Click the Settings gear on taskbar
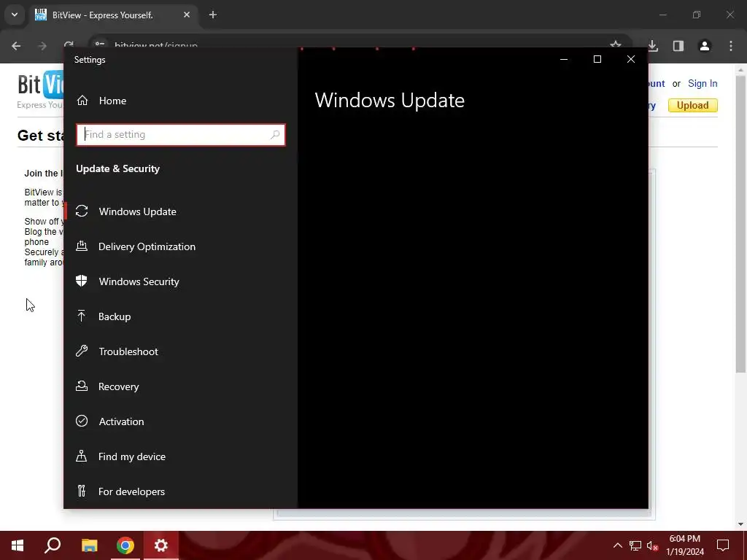 [x=161, y=545]
